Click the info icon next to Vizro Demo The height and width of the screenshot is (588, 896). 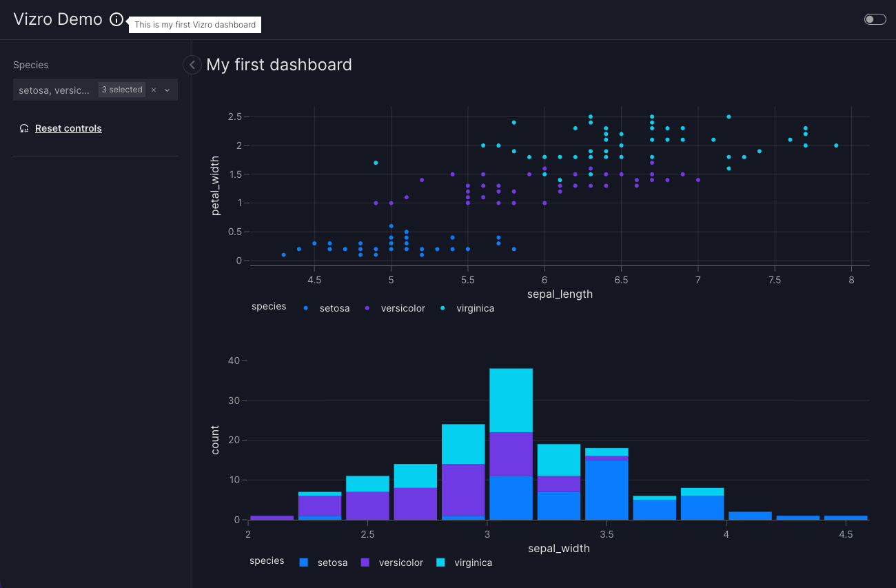pos(116,20)
